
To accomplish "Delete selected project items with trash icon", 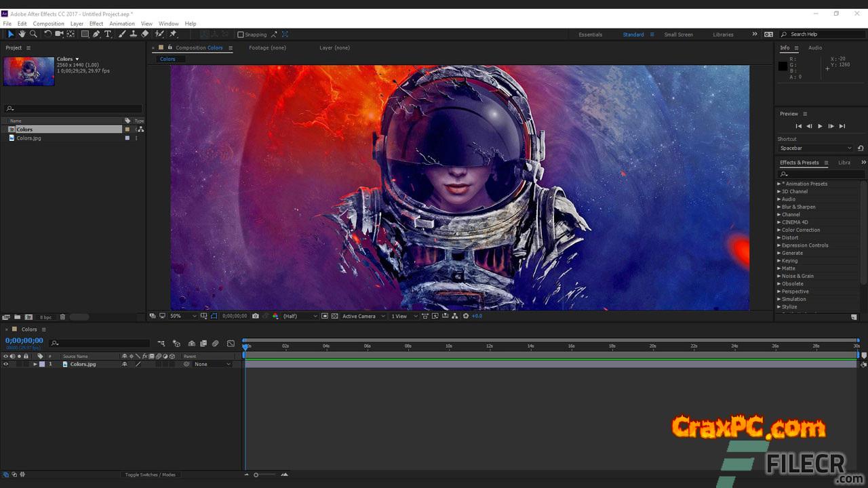I will coord(62,317).
